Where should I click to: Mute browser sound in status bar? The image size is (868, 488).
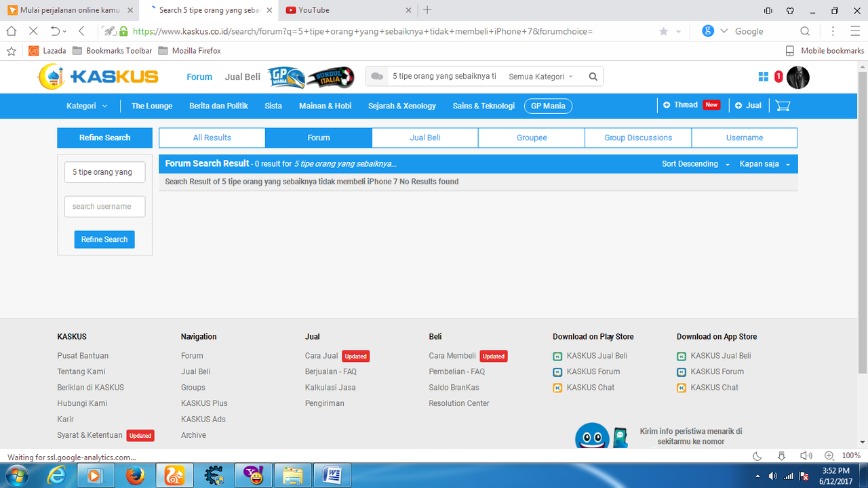tap(806, 456)
